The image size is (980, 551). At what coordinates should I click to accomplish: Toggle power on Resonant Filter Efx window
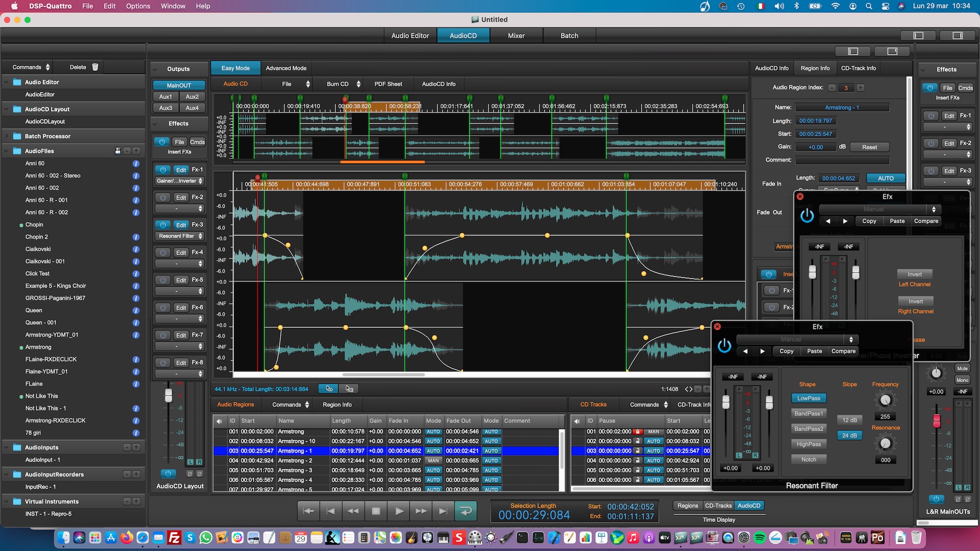[x=724, y=346]
